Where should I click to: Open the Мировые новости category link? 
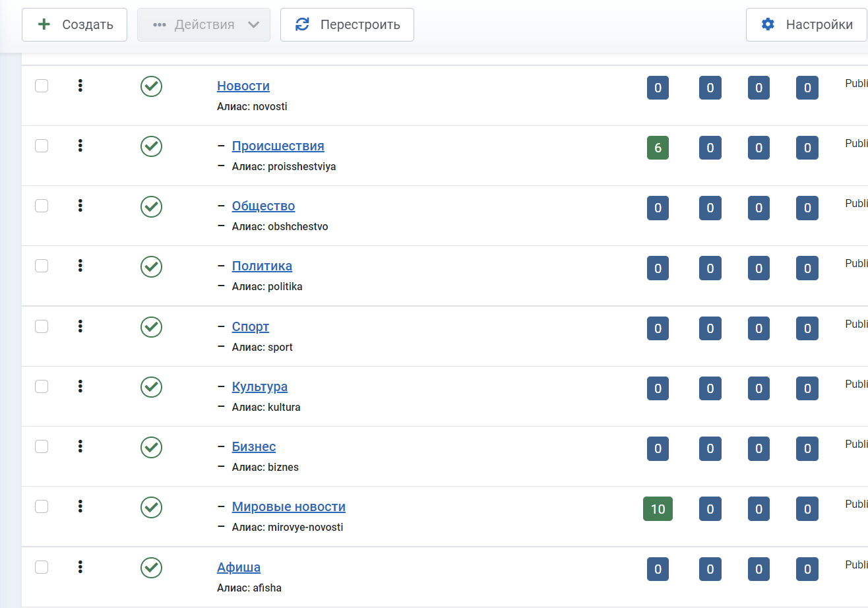pos(288,507)
